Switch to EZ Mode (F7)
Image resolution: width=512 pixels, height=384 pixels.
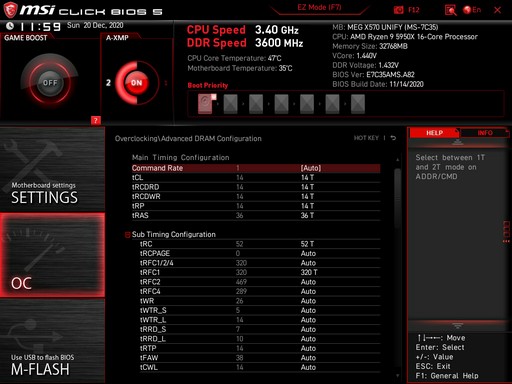point(319,7)
